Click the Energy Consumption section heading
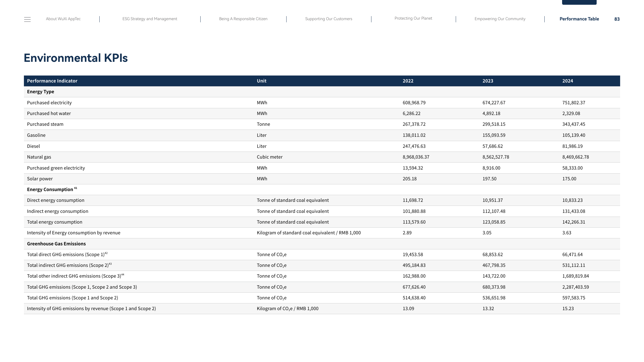 tap(50, 189)
